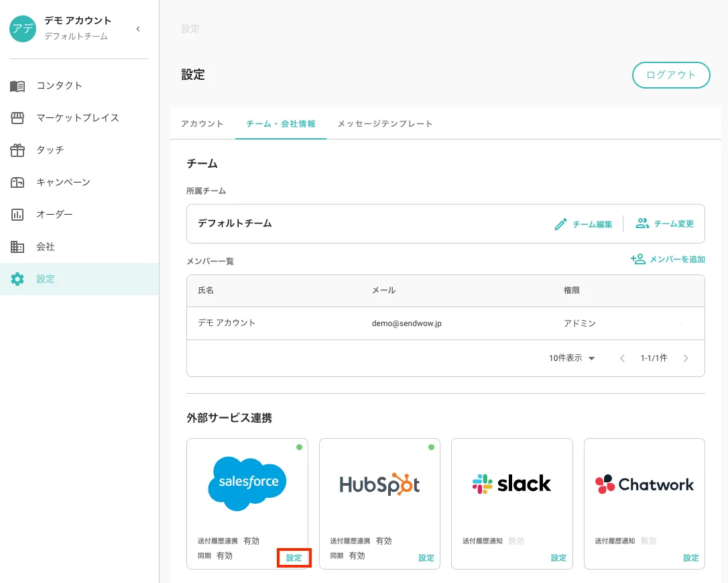Click the ログアウト button

point(671,75)
